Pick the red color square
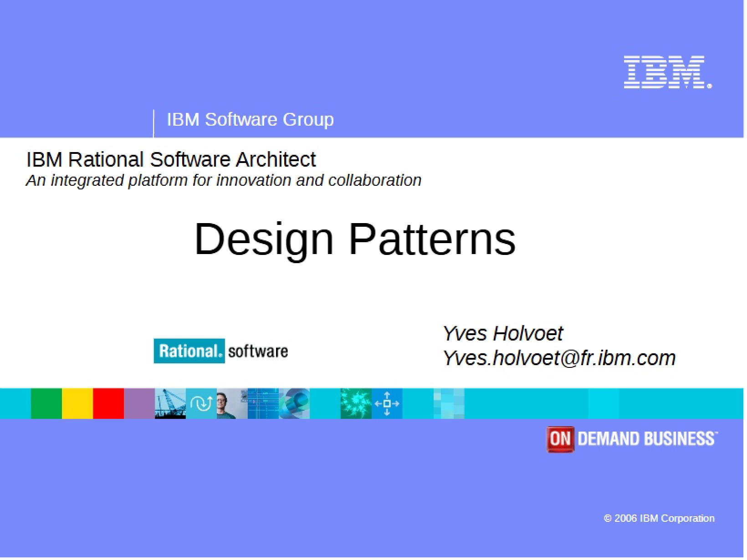Viewport: 747px width, 560px height. pyautogui.click(x=108, y=403)
